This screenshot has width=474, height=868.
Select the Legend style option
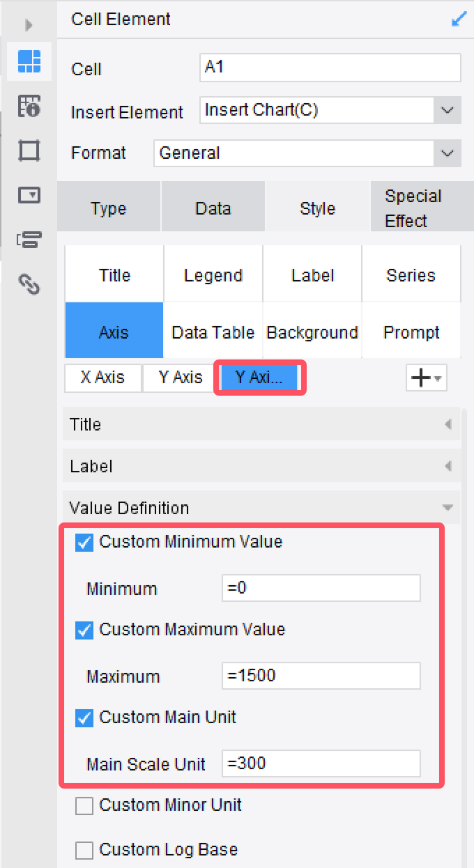coord(213,274)
